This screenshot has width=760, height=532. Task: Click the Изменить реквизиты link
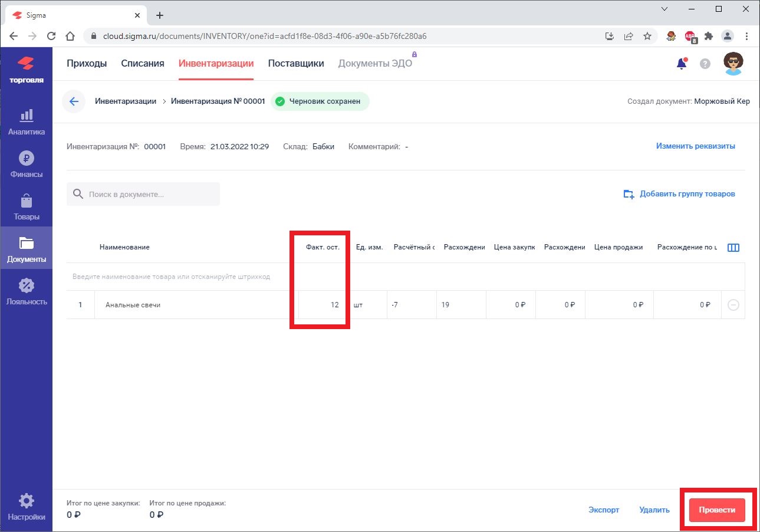pyautogui.click(x=695, y=146)
